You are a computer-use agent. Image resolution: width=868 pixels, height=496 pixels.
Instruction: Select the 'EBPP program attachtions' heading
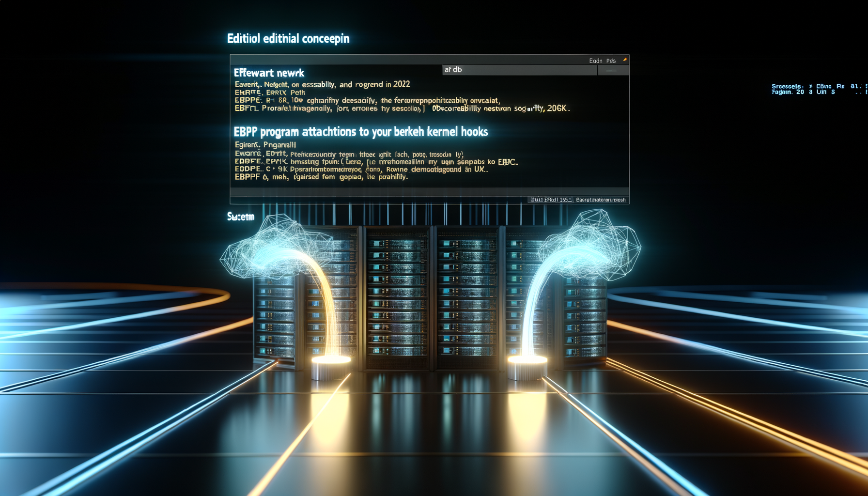coord(361,132)
